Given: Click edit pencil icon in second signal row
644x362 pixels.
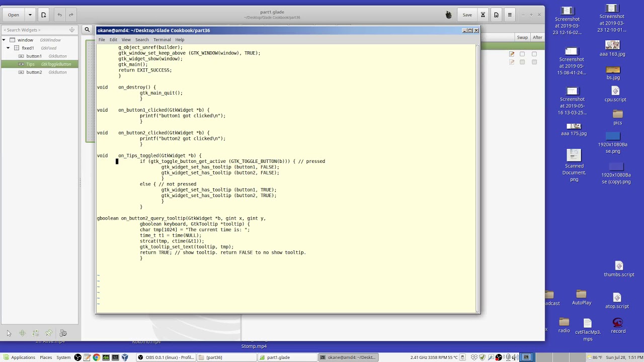Looking at the screenshot, I should 512,62.
